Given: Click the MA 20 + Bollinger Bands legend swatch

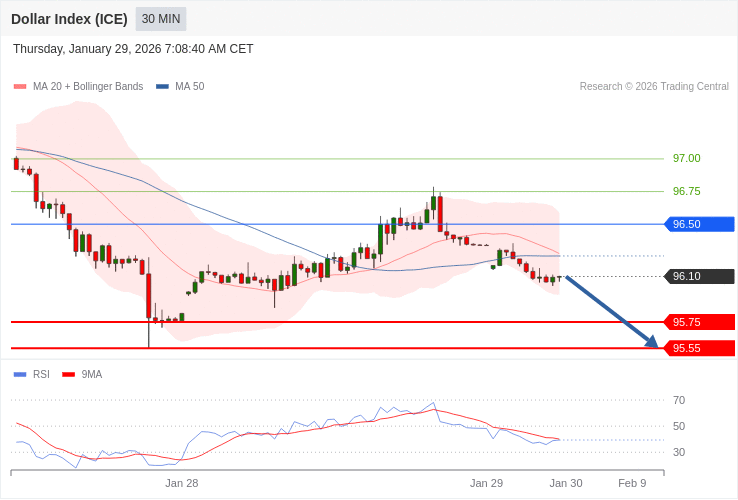Looking at the screenshot, I should point(20,87).
